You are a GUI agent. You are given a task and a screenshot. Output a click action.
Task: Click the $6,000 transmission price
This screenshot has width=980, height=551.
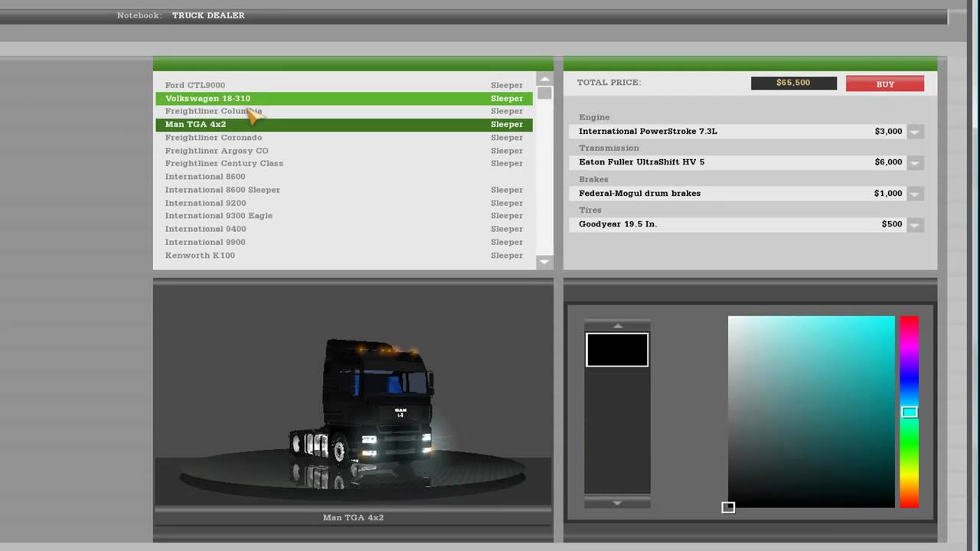pyautogui.click(x=888, y=162)
